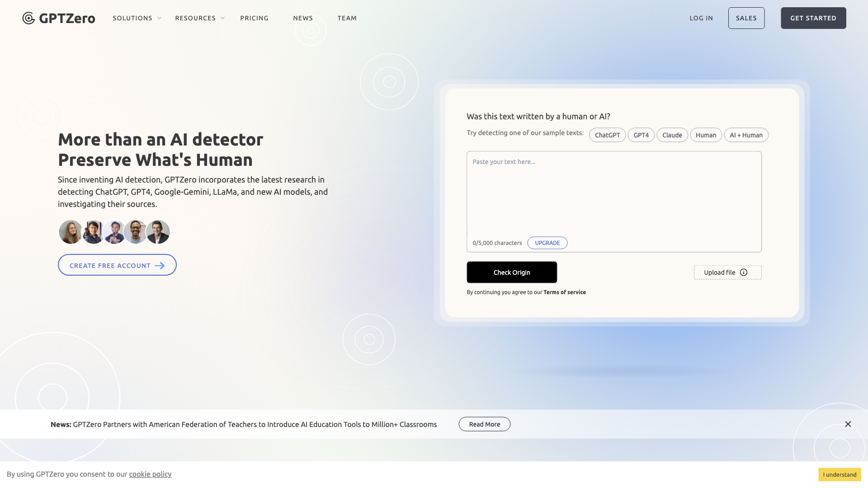Load the GPT4 sample text
The width and height of the screenshot is (868, 488).
point(641,135)
